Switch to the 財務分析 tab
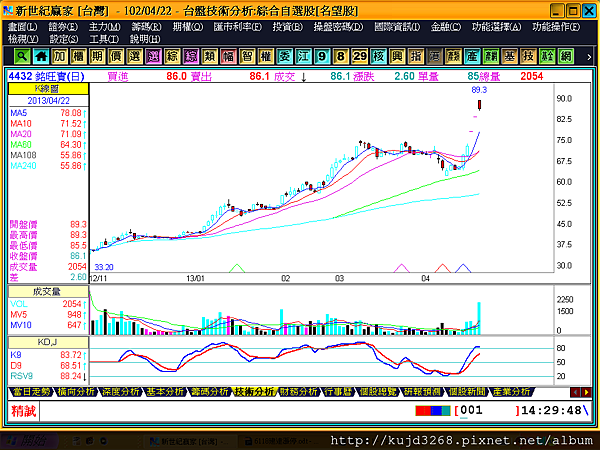Viewport: 600px width, 450px height. click(298, 391)
